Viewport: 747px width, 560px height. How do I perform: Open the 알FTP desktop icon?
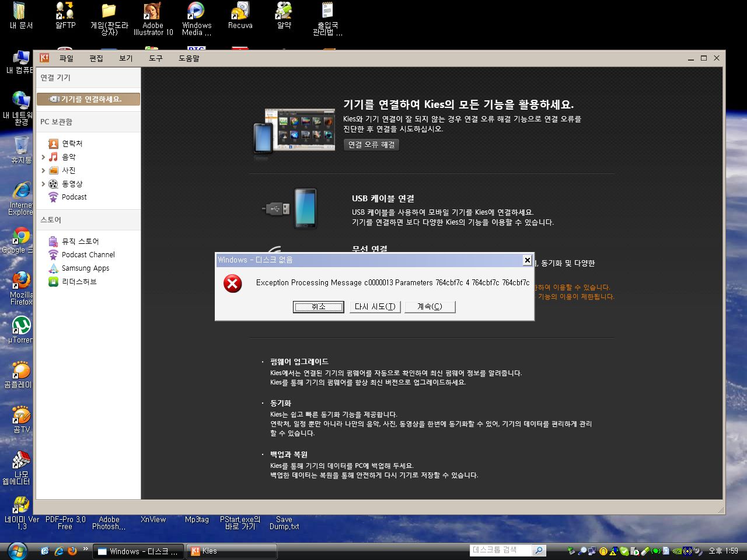click(x=65, y=16)
